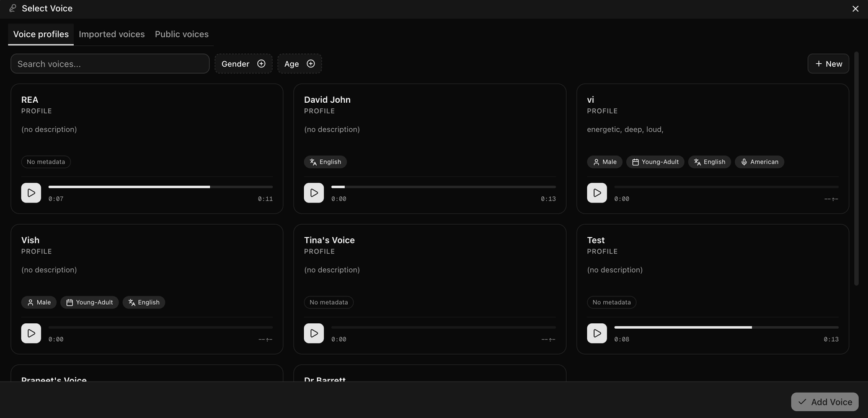
Task: Click the Young-Adult tag on vi card
Action: pos(655,162)
